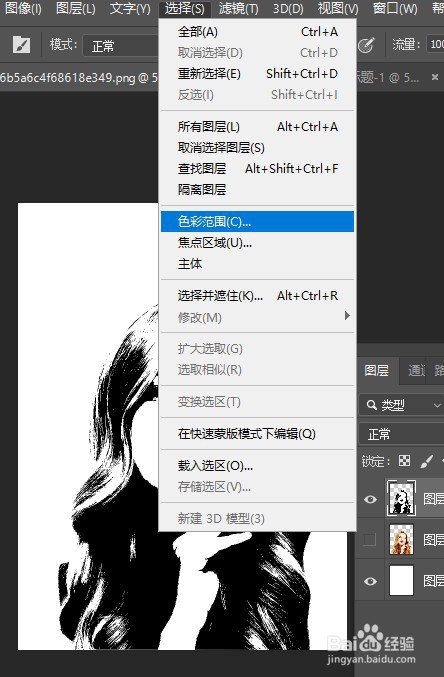Choose 隔离图层 menu entry
The height and width of the screenshot is (677, 444).
coord(257,190)
